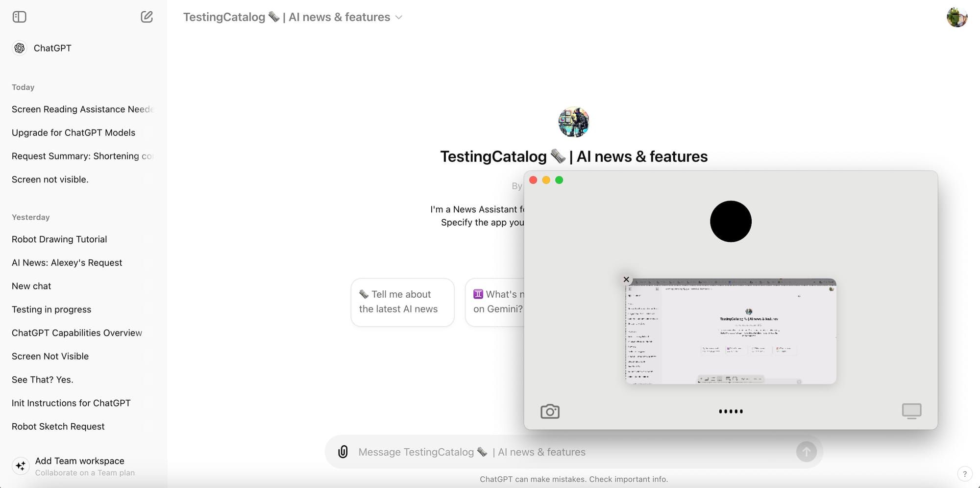Click the 'Tell me about the latest AI news' suggestion
Image resolution: width=980 pixels, height=488 pixels.
coord(402,302)
